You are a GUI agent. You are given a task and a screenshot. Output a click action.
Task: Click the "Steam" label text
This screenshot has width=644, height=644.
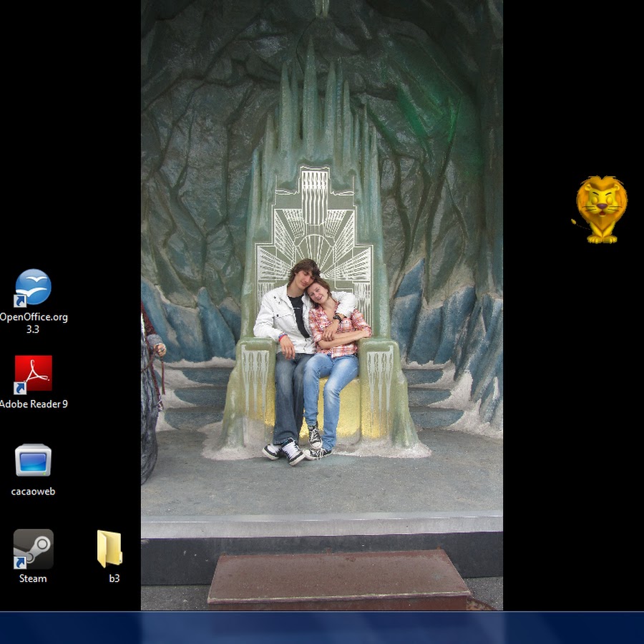(33, 579)
